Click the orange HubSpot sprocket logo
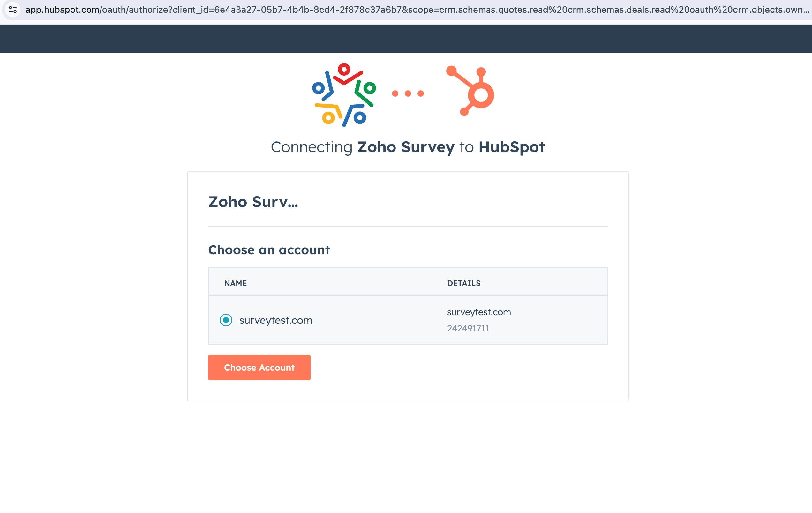812x513 pixels. 470,91
